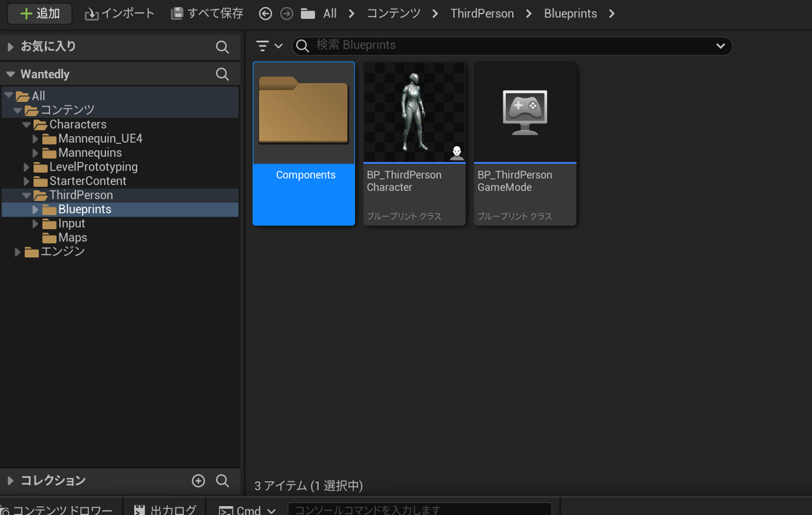Open the 出力ログ tab
This screenshot has height=515, width=812.
[x=165, y=509]
